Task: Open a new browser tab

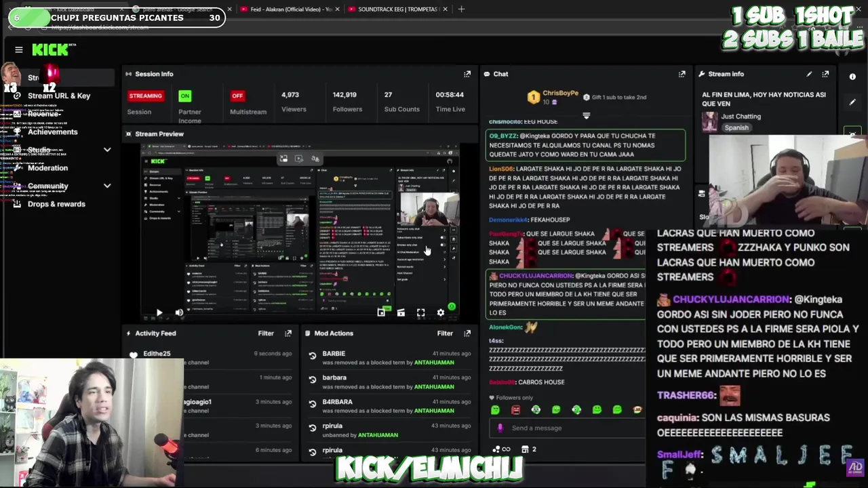Action: pos(461,9)
